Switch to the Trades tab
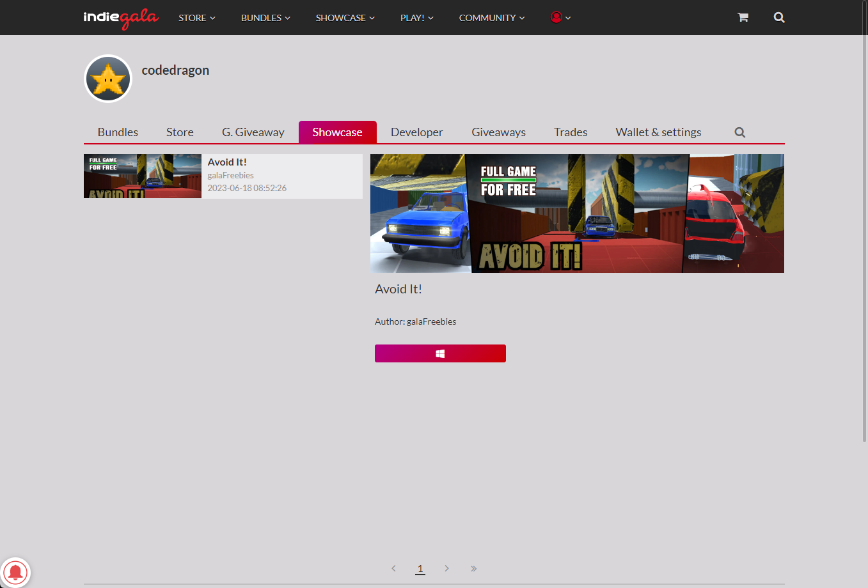This screenshot has height=588, width=868. (x=571, y=132)
